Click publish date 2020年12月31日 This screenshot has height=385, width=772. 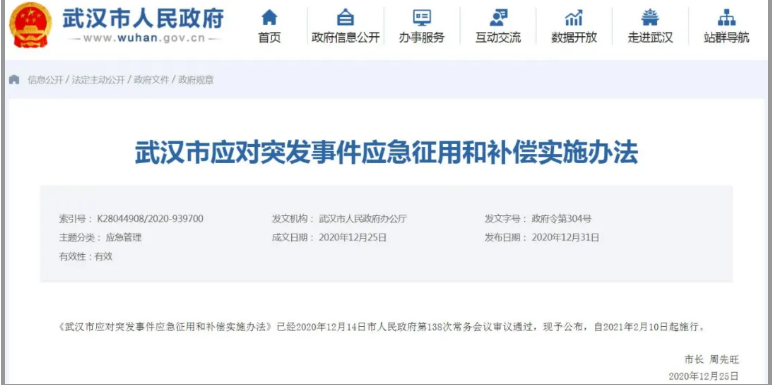566,237
